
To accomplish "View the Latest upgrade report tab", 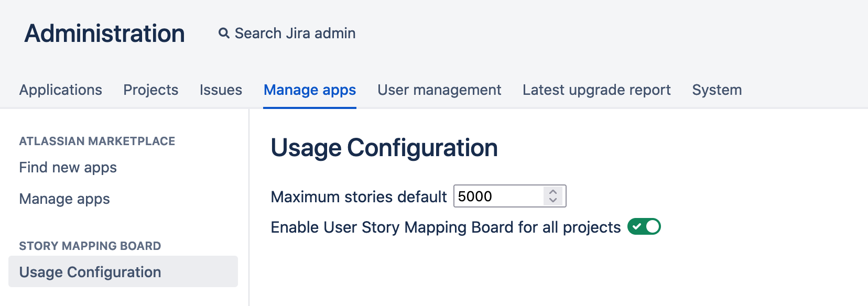I will [596, 90].
